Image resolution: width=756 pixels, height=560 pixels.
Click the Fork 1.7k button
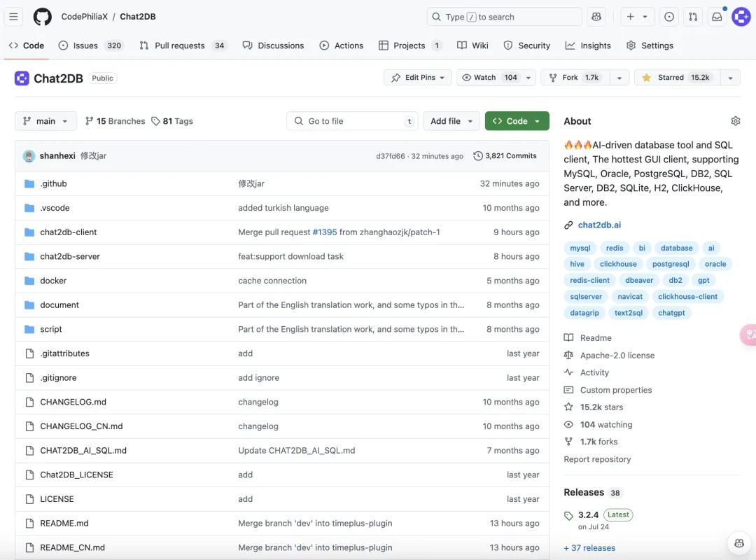575,78
